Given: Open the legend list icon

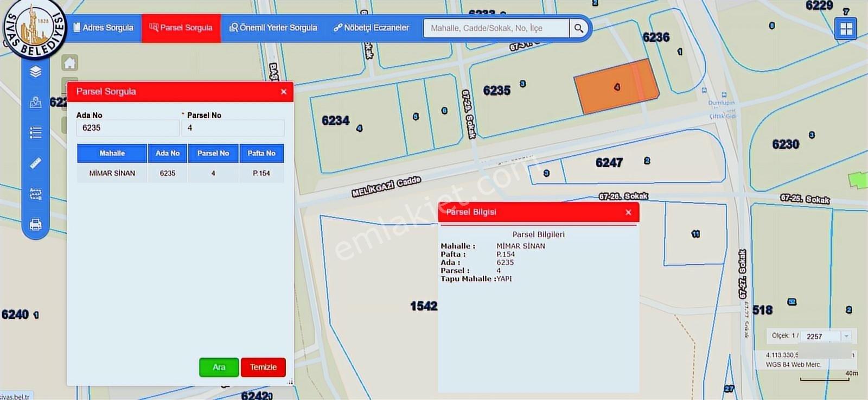Looking at the screenshot, I should tap(36, 132).
